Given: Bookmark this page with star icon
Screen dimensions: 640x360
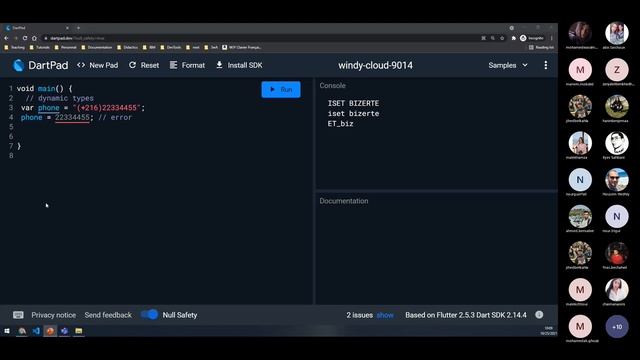Looking at the screenshot, I should coord(502,38).
